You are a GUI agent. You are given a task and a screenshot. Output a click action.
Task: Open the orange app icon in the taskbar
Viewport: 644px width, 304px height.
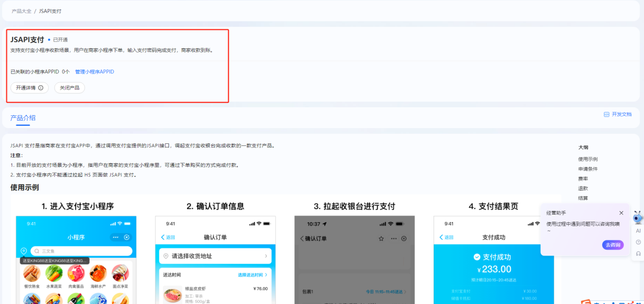[x=586, y=302]
